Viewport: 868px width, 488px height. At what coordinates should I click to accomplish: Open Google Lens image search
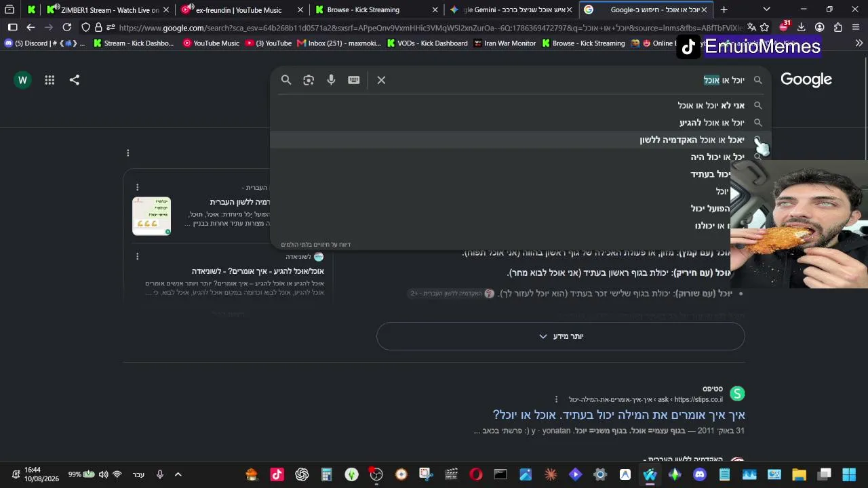pyautogui.click(x=309, y=80)
